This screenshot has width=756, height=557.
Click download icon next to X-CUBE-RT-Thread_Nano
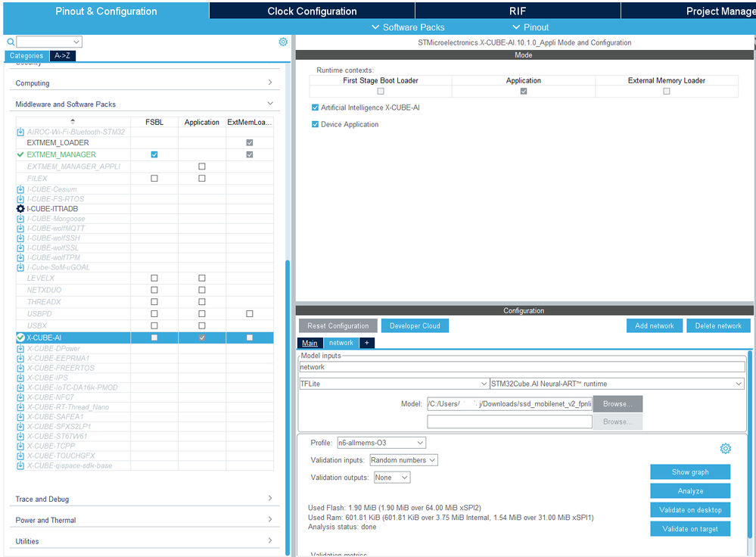coord(20,407)
